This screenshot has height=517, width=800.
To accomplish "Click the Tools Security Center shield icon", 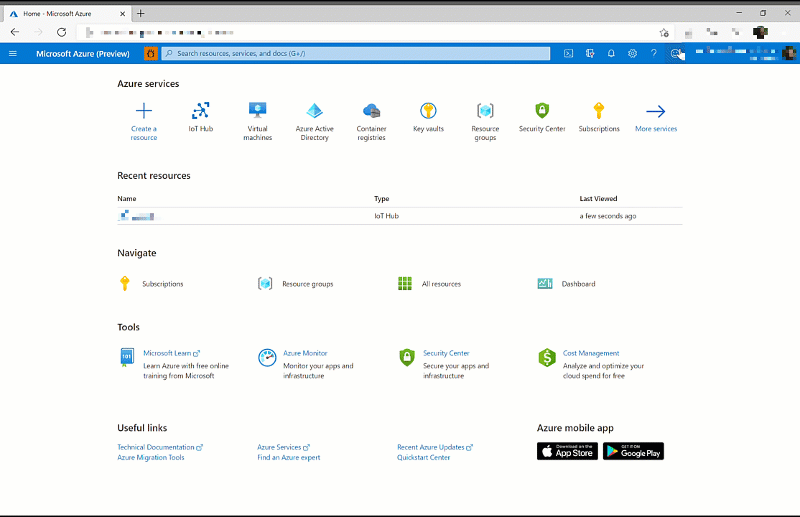I will [x=407, y=357].
